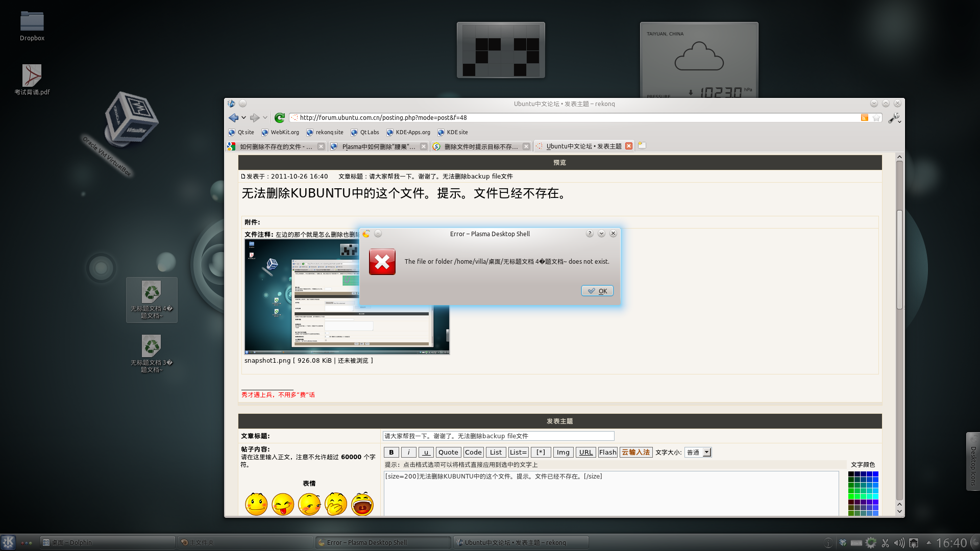
Task: Switch to the 删除文件时提示目标不存 tab
Action: 481,146
